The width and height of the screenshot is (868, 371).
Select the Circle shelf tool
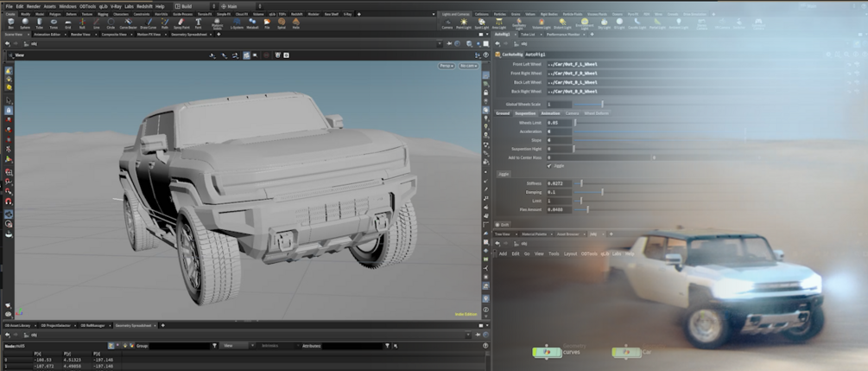click(111, 23)
